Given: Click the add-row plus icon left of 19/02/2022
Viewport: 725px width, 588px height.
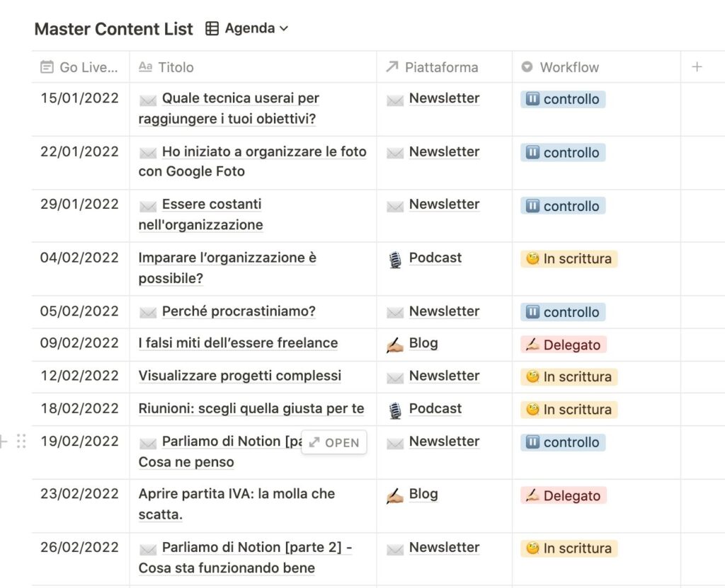Looking at the screenshot, I should (x=4, y=441).
